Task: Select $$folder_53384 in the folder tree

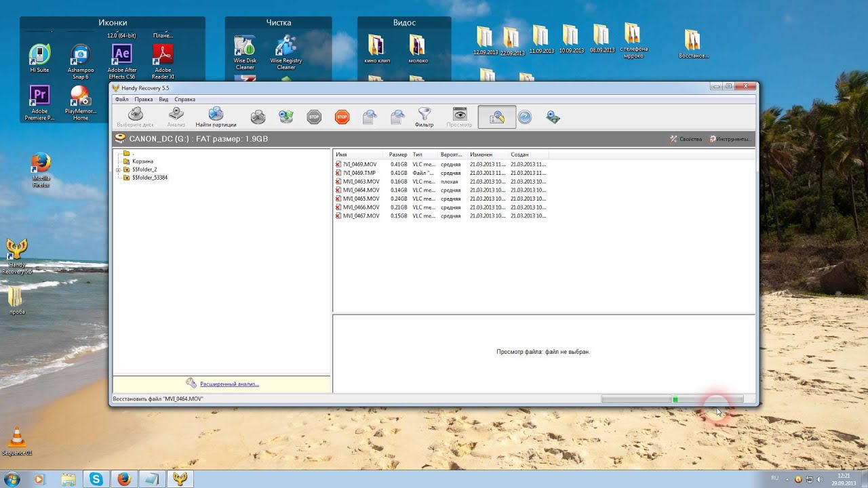Action: coord(149,178)
